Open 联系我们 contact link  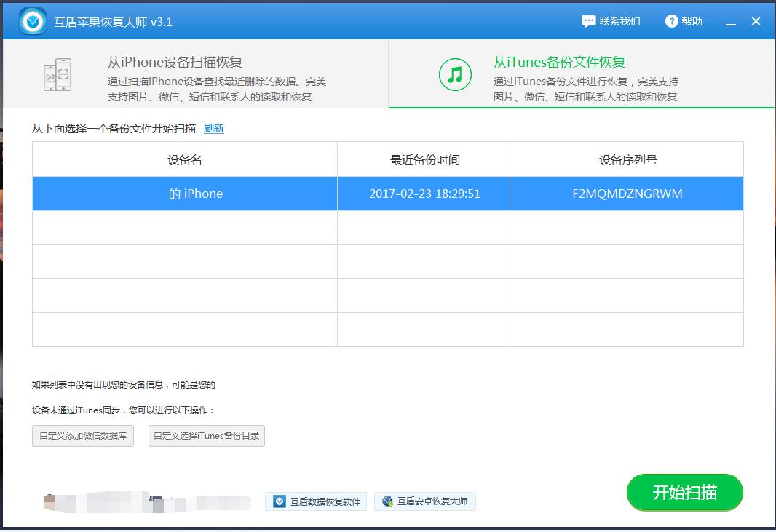click(x=618, y=21)
